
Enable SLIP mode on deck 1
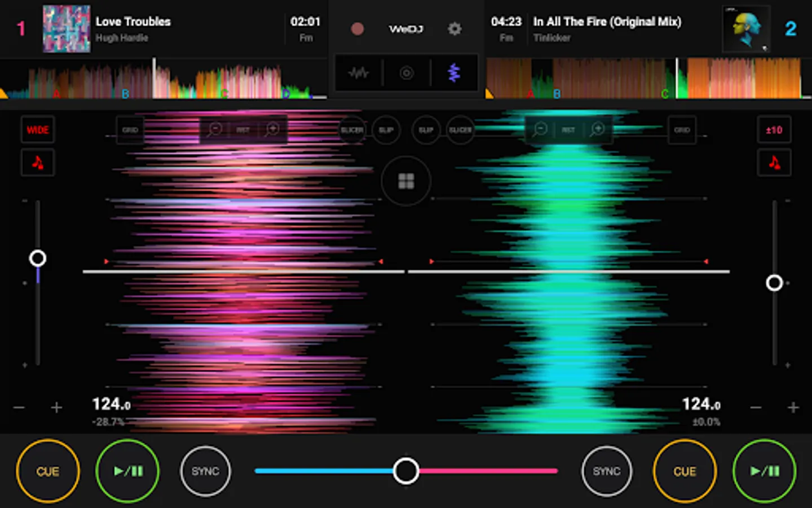coord(386,130)
